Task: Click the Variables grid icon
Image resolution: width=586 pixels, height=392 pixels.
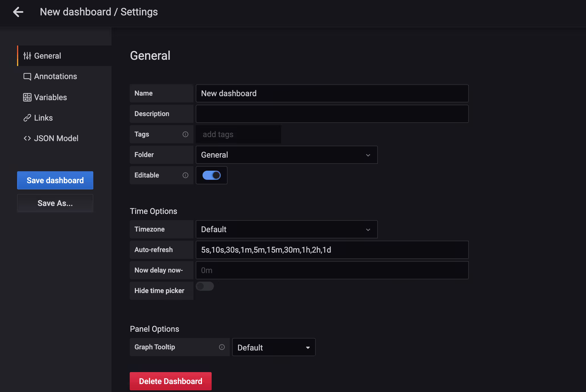Action: (27, 97)
